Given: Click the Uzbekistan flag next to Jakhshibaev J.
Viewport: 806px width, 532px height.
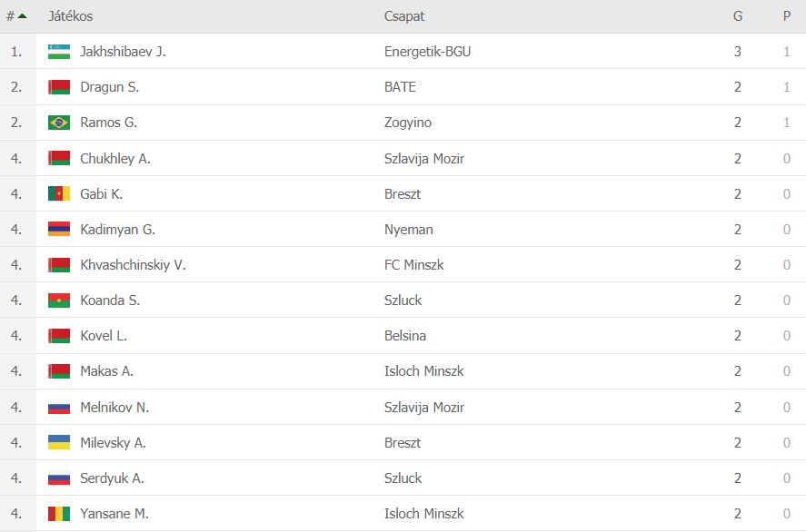Looking at the screenshot, I should [59, 52].
